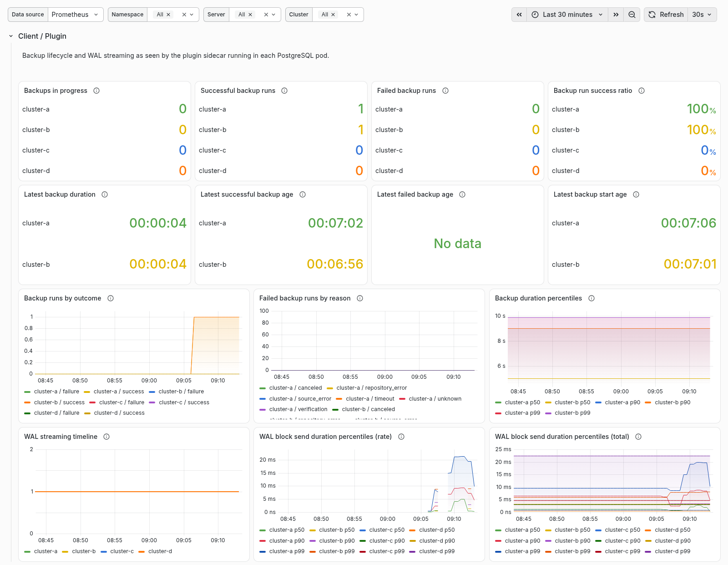Open the Server filter dropdown arrow

(x=273, y=15)
